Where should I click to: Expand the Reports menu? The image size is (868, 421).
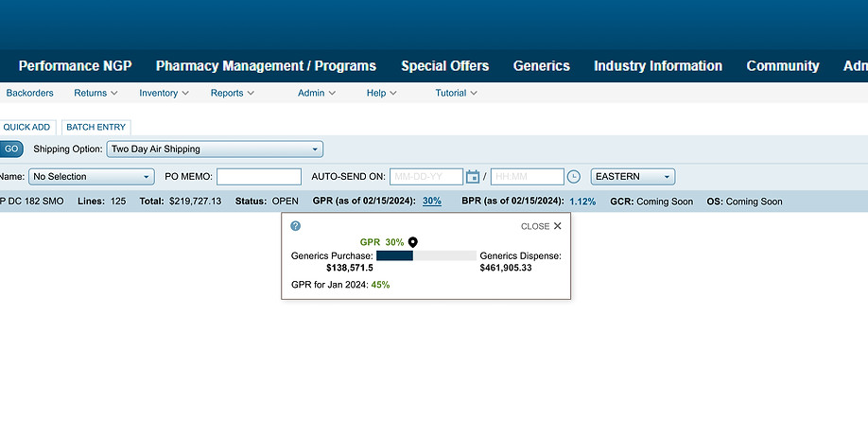233,93
